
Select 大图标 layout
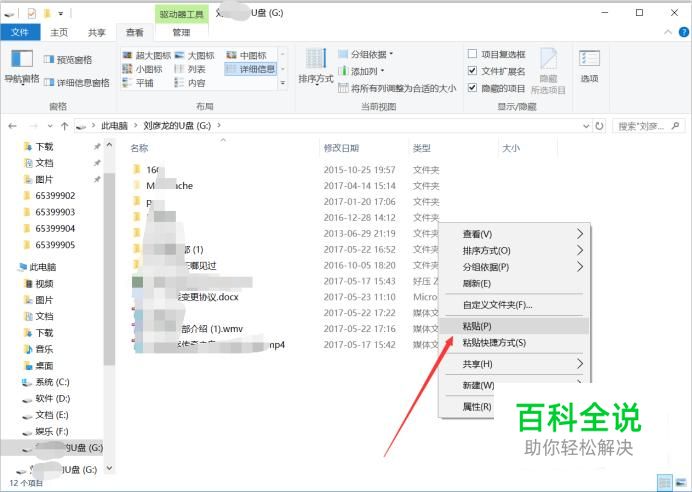(x=195, y=55)
